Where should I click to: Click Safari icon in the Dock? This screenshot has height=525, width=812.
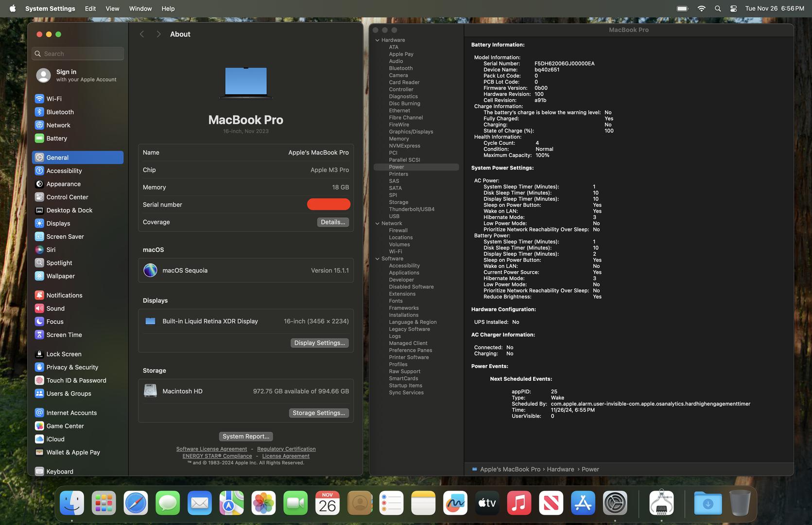pyautogui.click(x=136, y=503)
